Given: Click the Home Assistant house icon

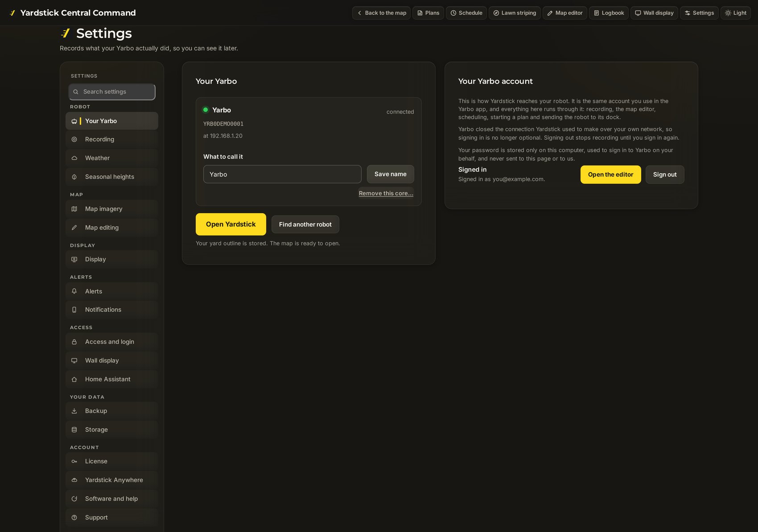Looking at the screenshot, I should pos(74,379).
